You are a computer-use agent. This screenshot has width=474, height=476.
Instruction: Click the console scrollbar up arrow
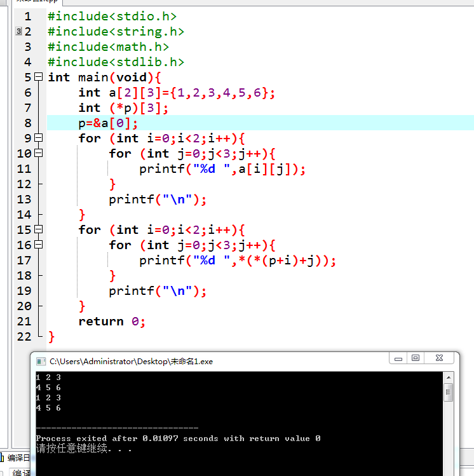449,377
